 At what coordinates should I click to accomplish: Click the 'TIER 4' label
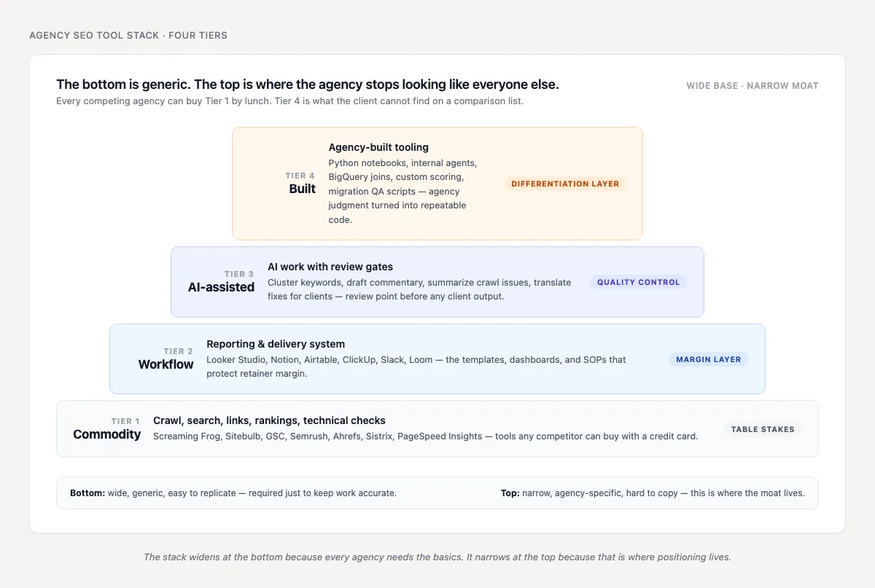point(300,176)
